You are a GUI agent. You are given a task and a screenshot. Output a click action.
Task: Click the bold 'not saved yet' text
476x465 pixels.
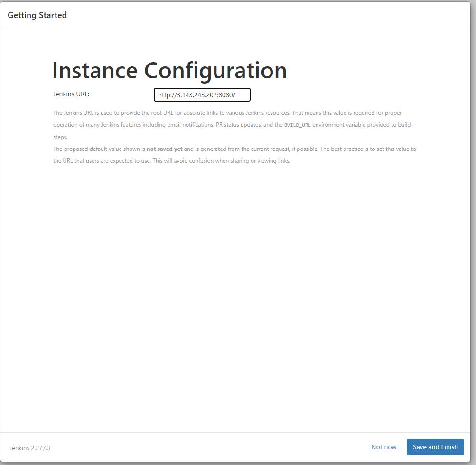[165, 149]
